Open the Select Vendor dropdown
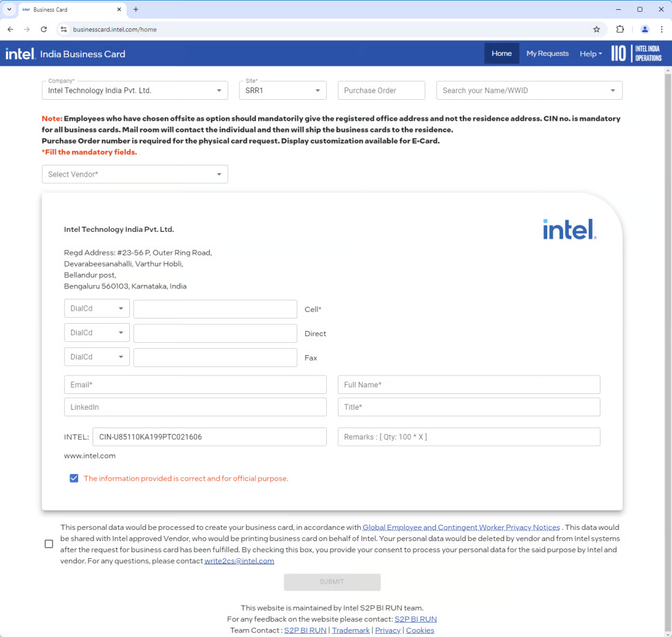This screenshot has width=672, height=637. (135, 174)
